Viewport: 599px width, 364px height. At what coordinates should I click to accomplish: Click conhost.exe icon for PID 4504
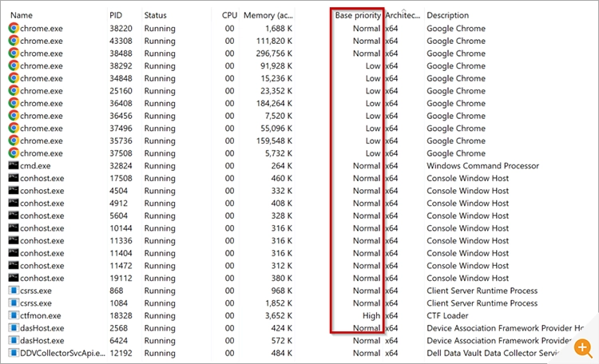click(x=14, y=190)
